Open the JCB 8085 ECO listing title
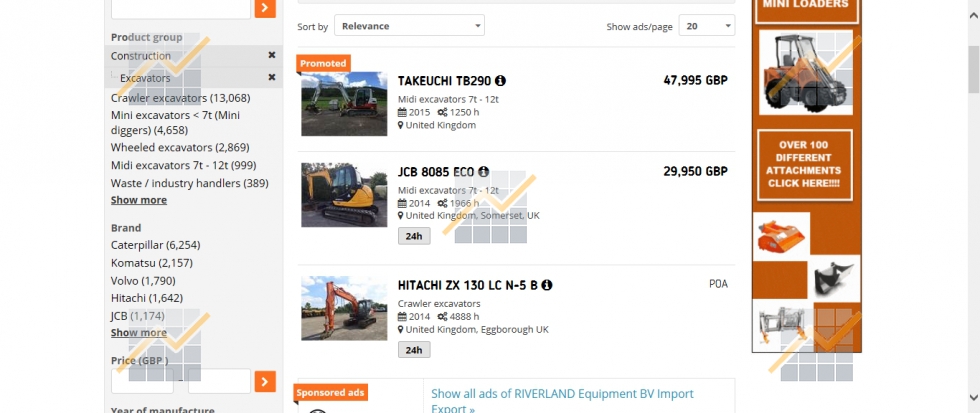The height and width of the screenshot is (413, 980). point(436,172)
